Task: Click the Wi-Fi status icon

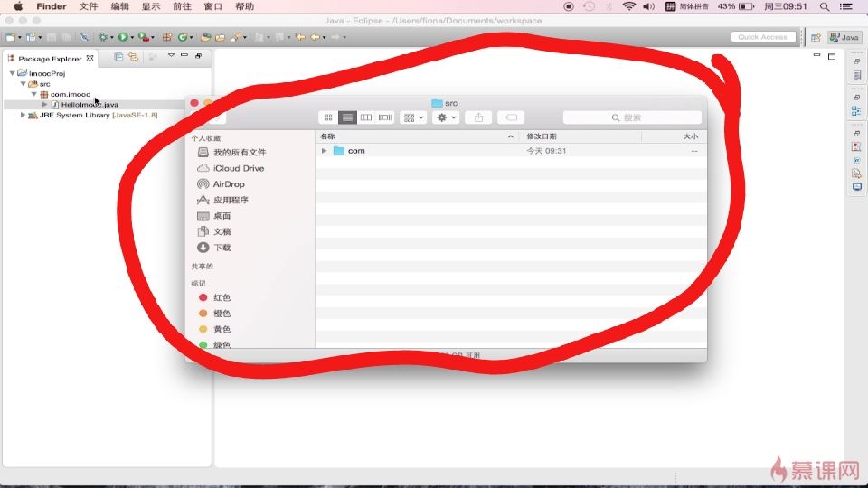Action: pyautogui.click(x=629, y=6)
